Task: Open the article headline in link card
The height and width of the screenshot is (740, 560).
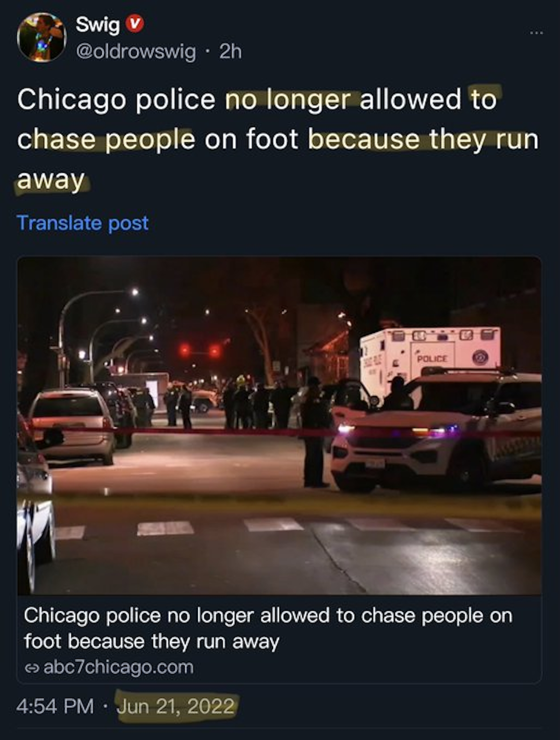Action: point(268,628)
